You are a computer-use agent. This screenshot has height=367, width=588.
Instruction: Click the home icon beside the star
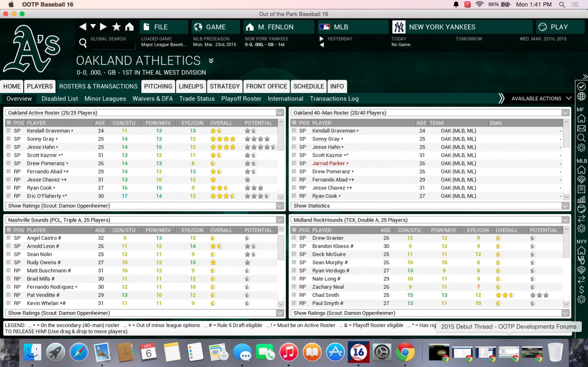click(130, 27)
